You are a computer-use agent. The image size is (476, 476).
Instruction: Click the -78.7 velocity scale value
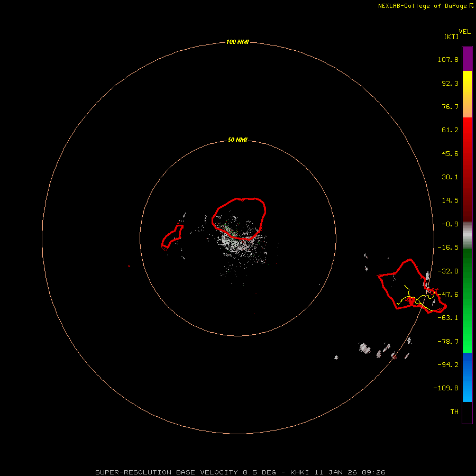448,342
